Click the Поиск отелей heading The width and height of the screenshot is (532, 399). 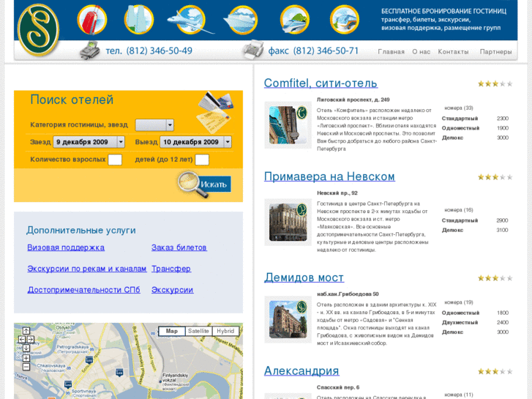coord(72,100)
